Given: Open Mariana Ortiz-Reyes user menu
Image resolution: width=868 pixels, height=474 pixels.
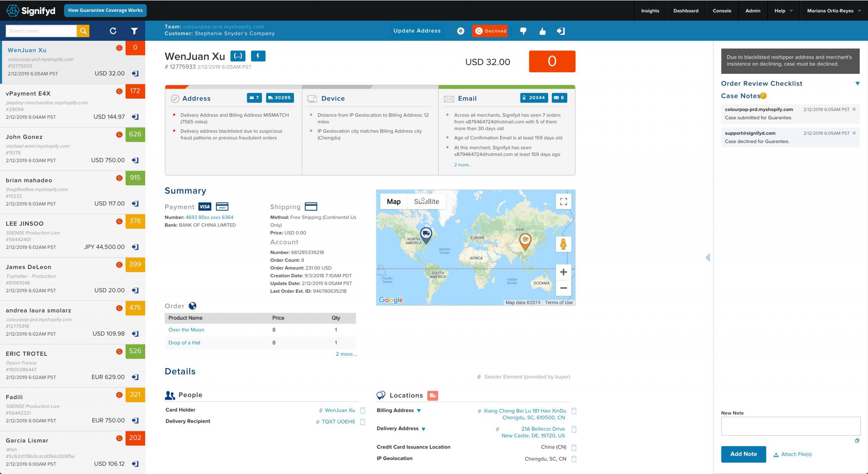Looking at the screenshot, I should 834,11.
